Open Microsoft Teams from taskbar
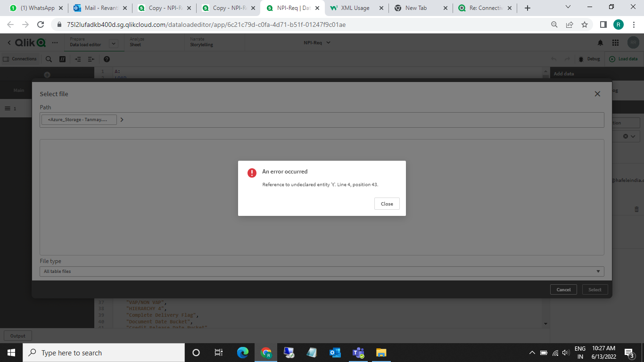Screen dimensions: 644x362 coord(358,353)
